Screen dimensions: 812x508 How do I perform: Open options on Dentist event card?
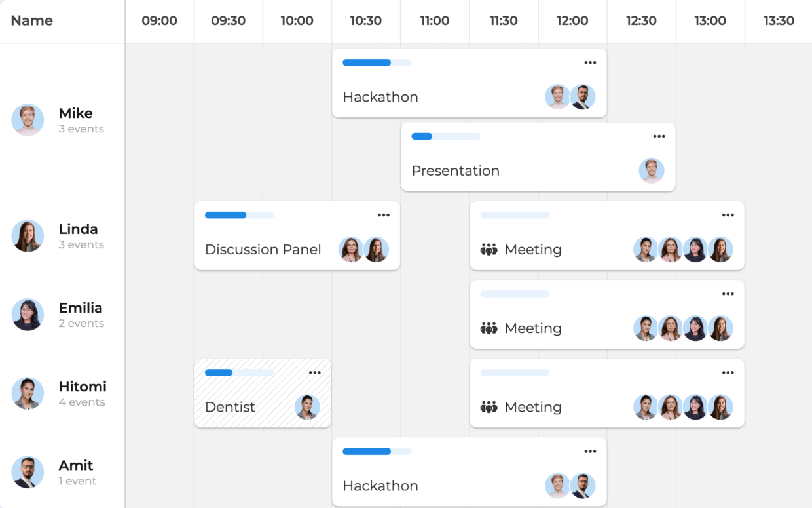314,372
